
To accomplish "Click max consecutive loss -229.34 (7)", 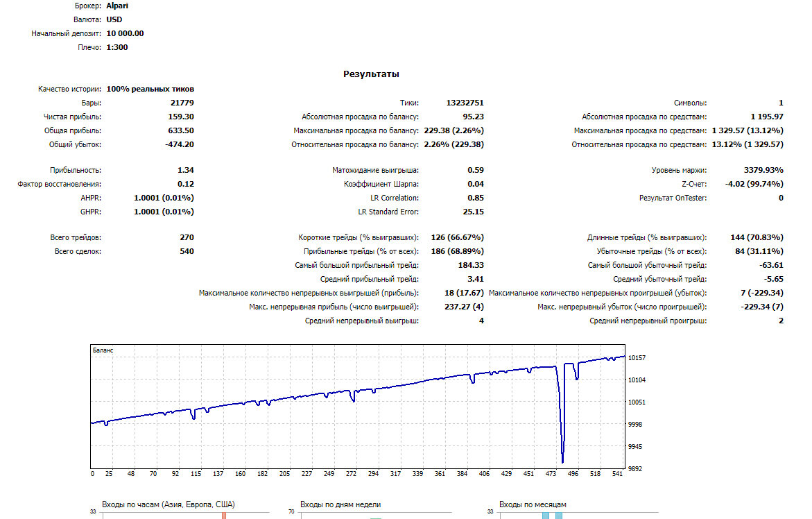I will point(762,307).
